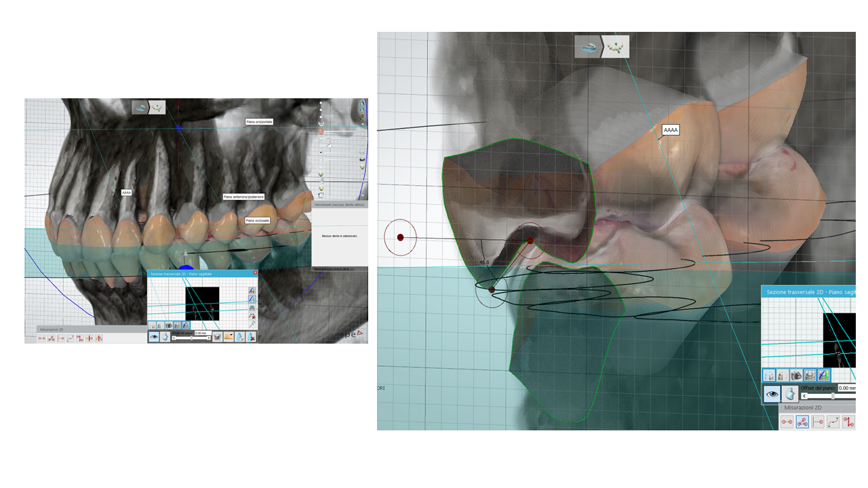Click the Offset del piano slider handle

833,396
